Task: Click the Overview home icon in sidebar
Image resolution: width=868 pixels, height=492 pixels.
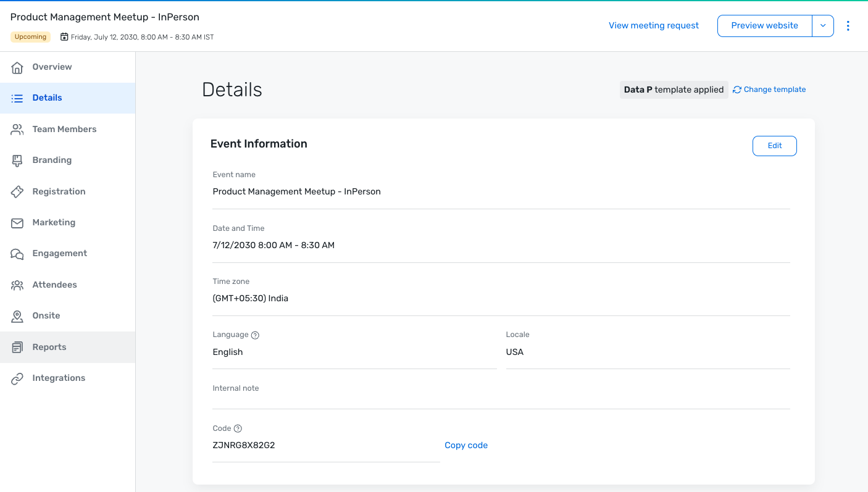Action: pyautogui.click(x=17, y=67)
